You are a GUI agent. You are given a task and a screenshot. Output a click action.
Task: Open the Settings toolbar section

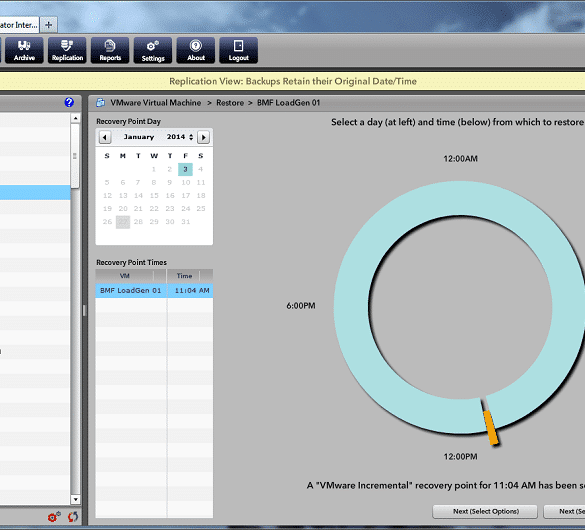coord(153,50)
